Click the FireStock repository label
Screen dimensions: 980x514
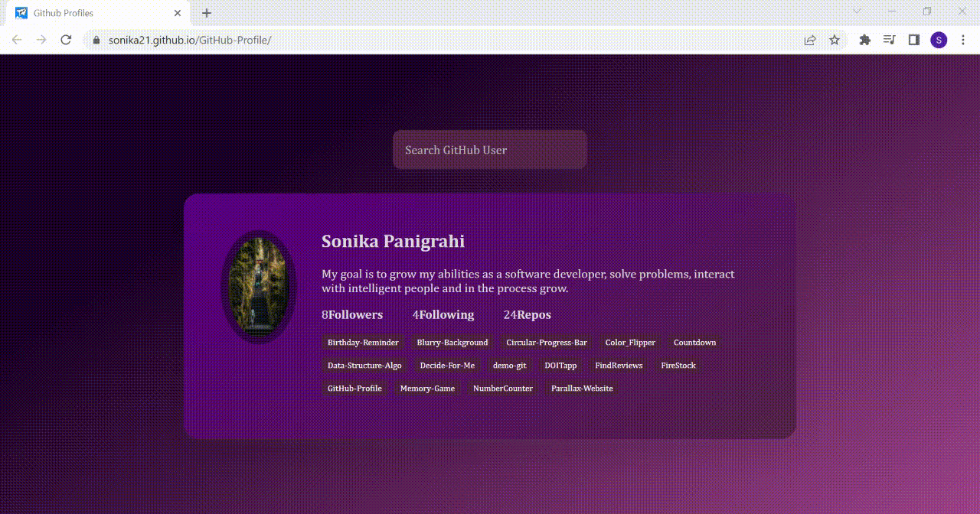tap(678, 365)
